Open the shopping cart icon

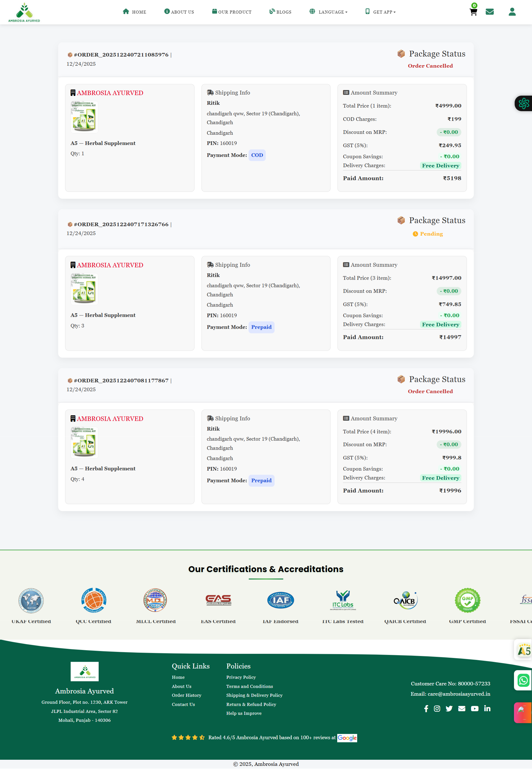tap(473, 12)
